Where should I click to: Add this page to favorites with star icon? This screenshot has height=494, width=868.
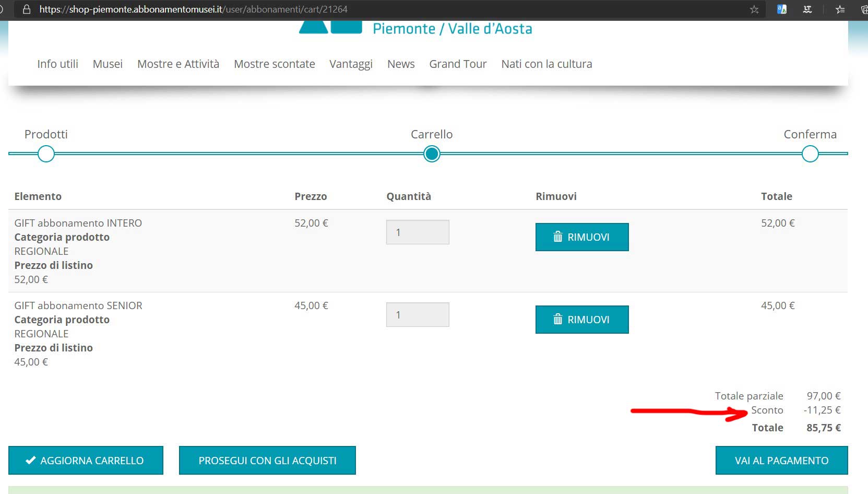tap(754, 9)
